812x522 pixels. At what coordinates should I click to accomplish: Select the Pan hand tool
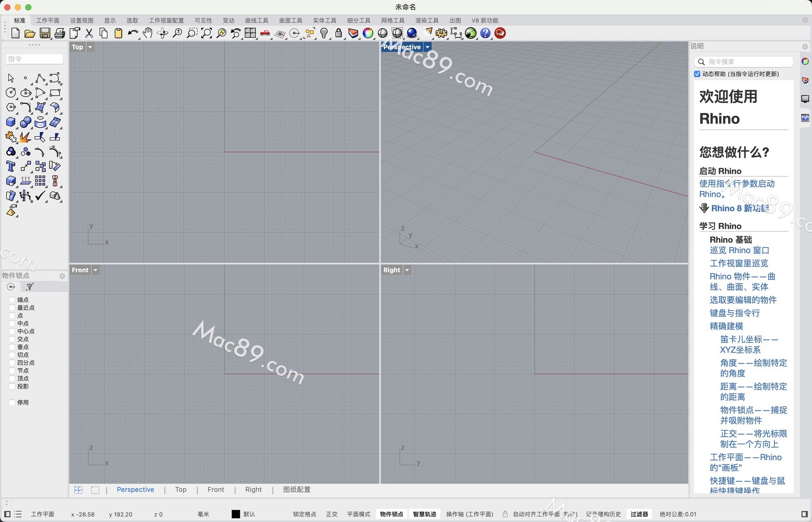[x=148, y=33]
